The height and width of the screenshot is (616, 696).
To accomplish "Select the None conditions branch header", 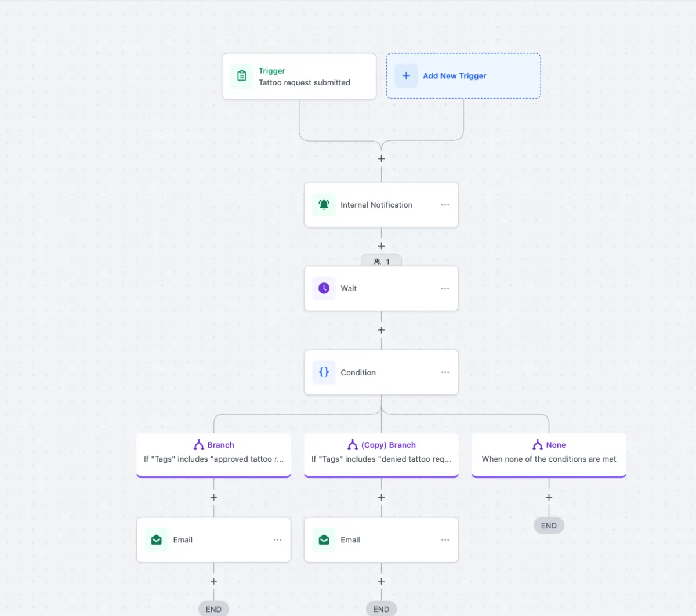I will (x=549, y=455).
